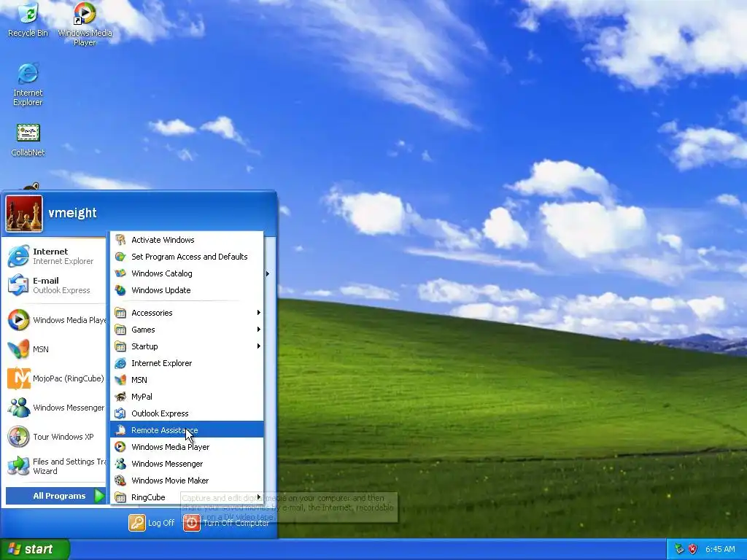Click the network connection tray icon
The height and width of the screenshot is (560, 747).
click(679, 549)
